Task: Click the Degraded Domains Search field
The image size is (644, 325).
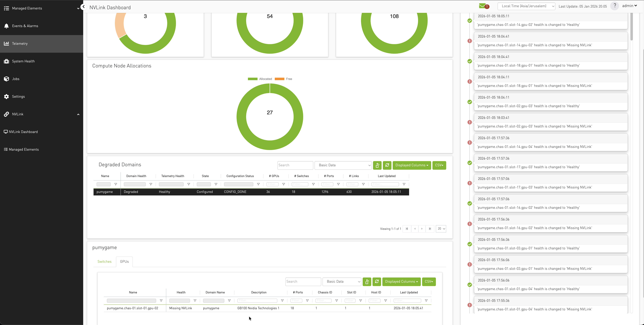Action: 295,165
